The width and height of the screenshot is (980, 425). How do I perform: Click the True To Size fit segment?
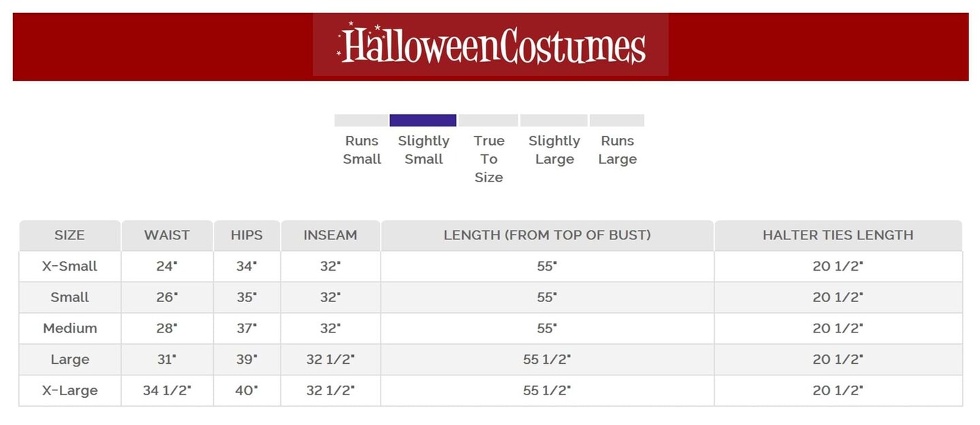[x=489, y=120]
